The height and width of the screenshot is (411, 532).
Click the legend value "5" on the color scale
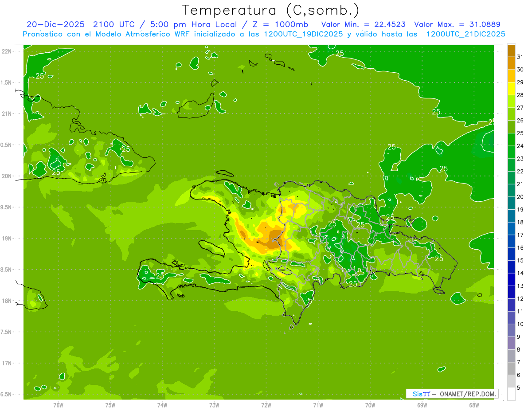click(x=519, y=388)
